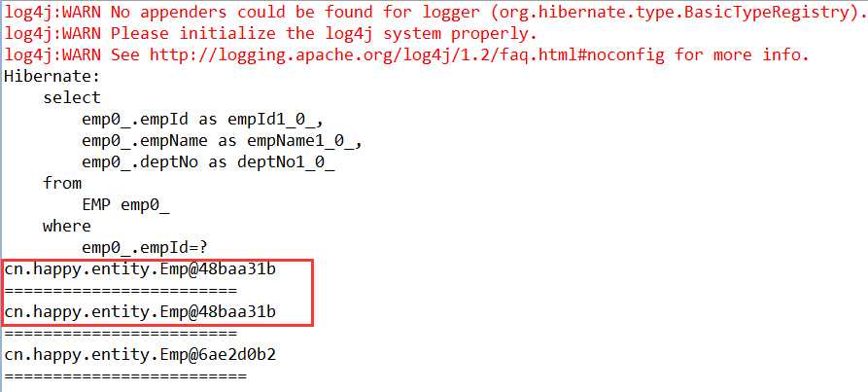Click the 'select' SQL keyword line
868x392 pixels.
click(x=72, y=98)
